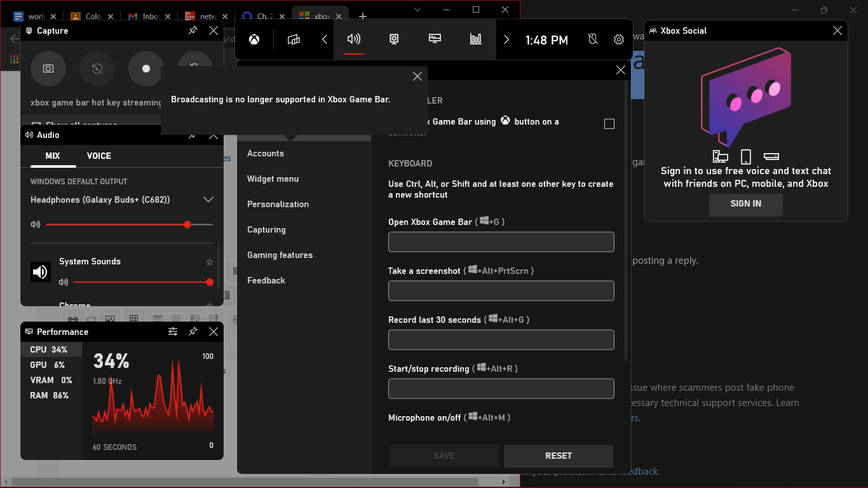The height and width of the screenshot is (488, 868).
Task: Open the Resources bar-chart icon on Game Bar
Action: (x=475, y=39)
